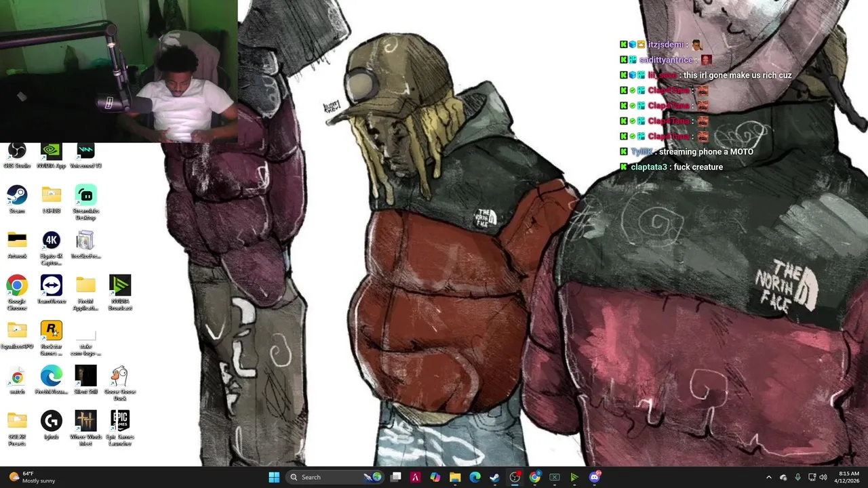Open the 'watch' Chrome shortcut
The height and width of the screenshot is (488, 868).
click(x=17, y=381)
